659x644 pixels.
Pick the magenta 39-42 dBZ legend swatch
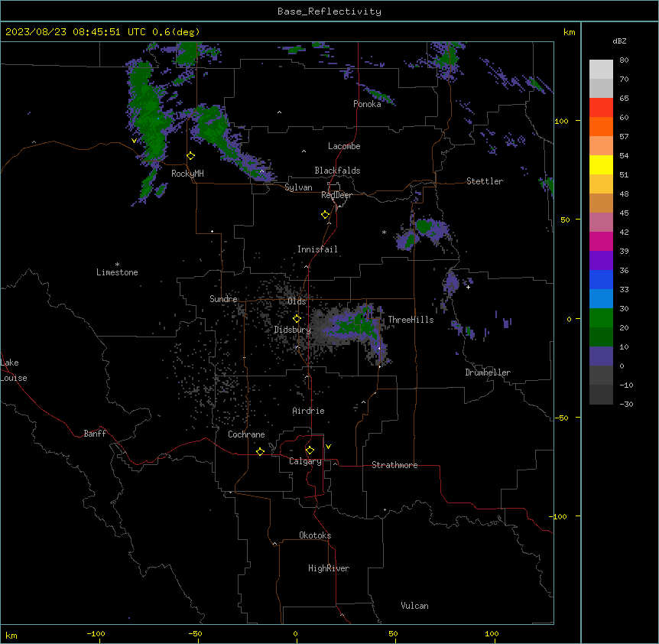click(x=601, y=241)
